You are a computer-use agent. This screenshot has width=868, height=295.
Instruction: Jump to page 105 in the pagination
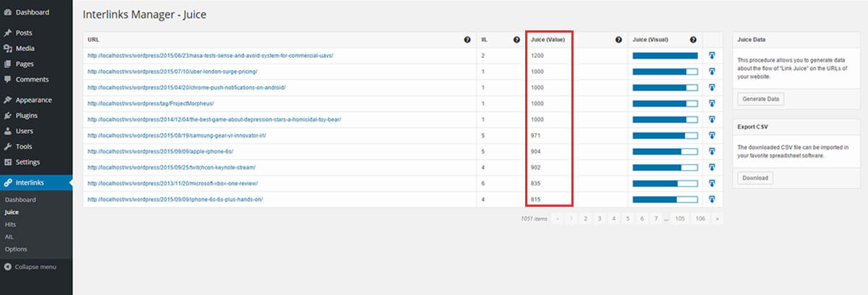(x=680, y=218)
